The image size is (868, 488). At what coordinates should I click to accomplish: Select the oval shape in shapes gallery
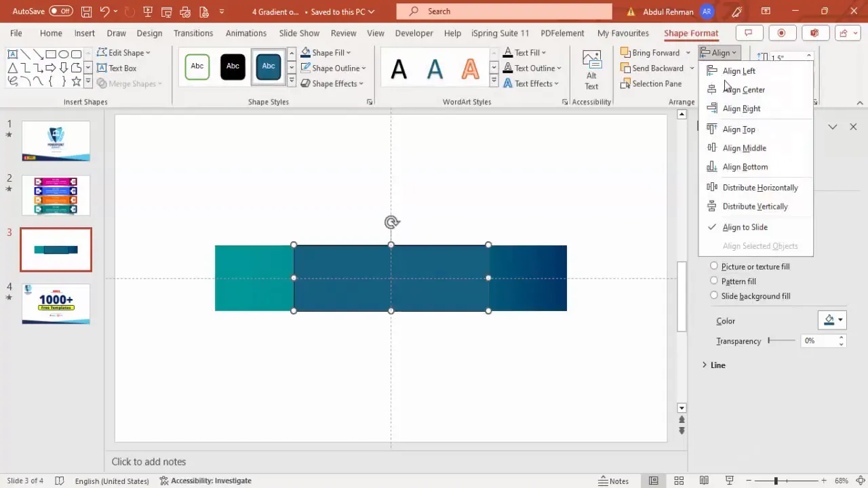click(x=64, y=54)
